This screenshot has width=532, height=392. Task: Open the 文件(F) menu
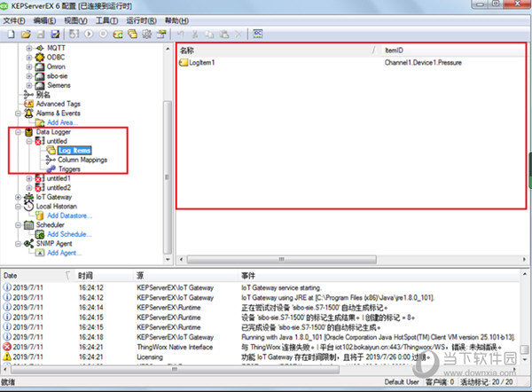pos(14,20)
